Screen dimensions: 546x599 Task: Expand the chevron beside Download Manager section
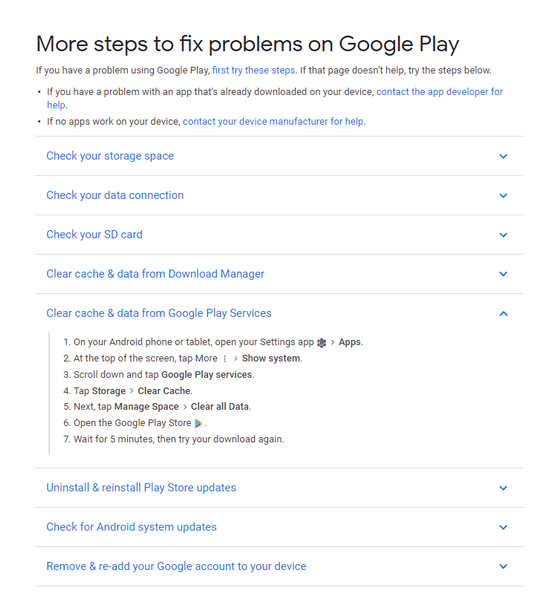pos(503,274)
